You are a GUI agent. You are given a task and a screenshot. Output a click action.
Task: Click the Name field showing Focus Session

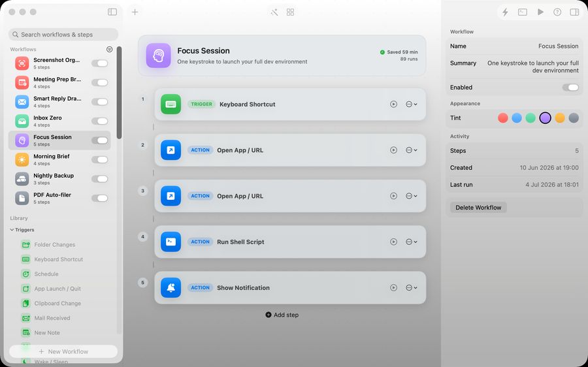tap(515, 46)
